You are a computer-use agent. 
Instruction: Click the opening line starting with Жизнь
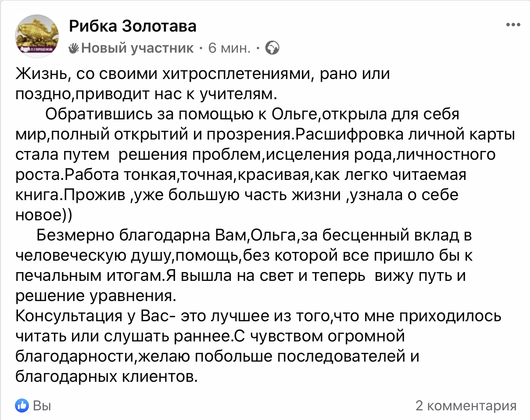point(203,74)
